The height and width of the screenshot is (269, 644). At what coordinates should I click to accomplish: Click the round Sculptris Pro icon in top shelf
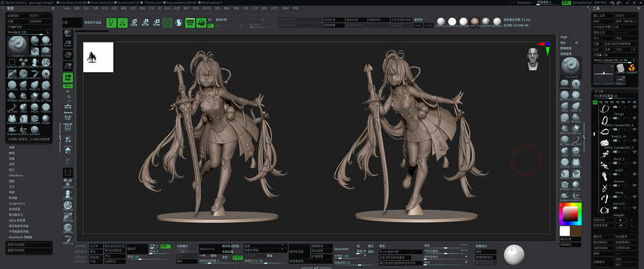point(178,23)
